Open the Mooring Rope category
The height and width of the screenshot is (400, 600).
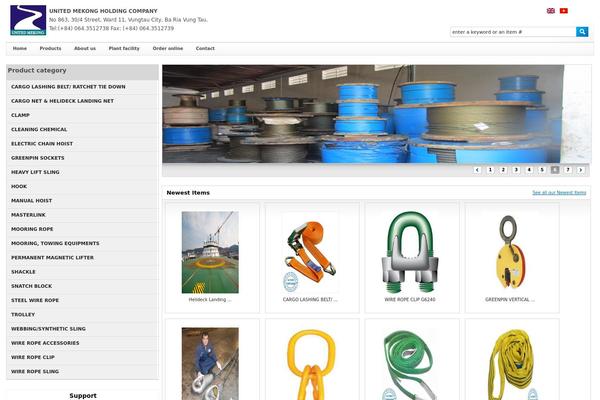click(x=82, y=229)
